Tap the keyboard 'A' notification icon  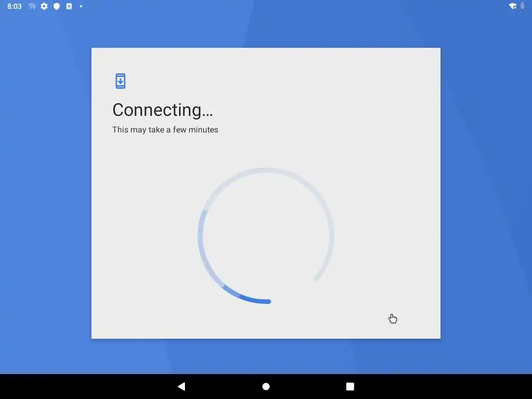(x=69, y=6)
